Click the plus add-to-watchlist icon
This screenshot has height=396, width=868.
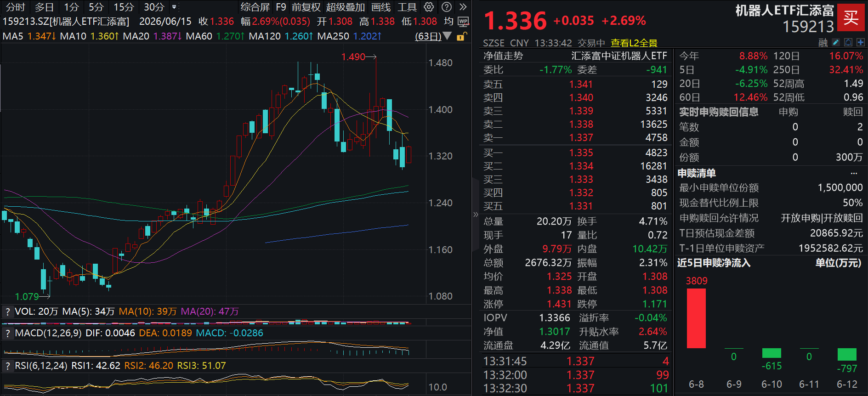click(860, 42)
